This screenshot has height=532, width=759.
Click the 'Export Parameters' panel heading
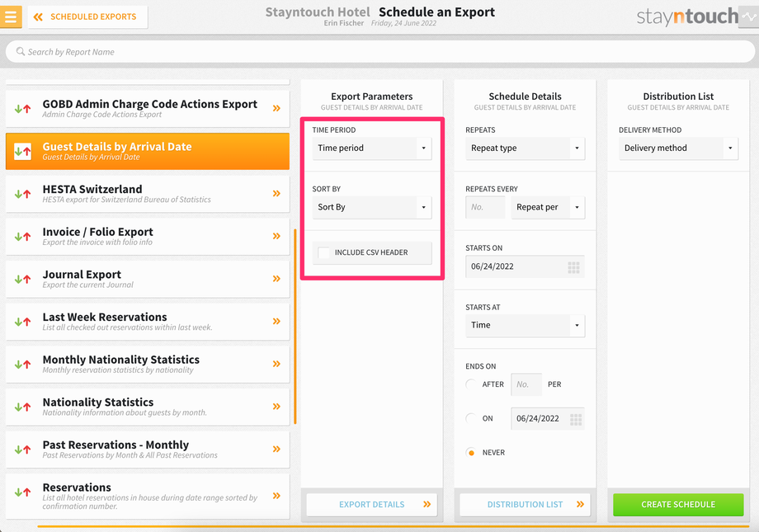point(372,97)
